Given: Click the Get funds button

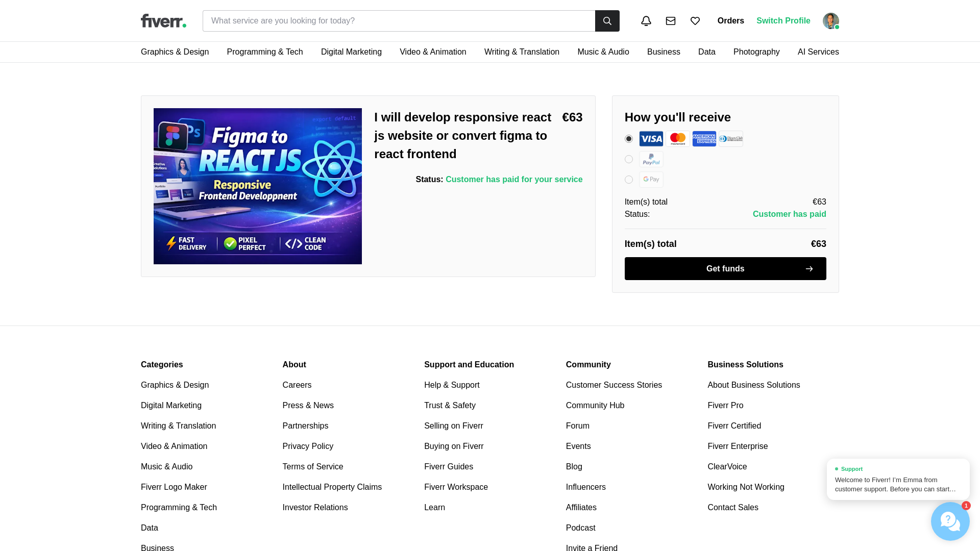Looking at the screenshot, I should tap(725, 268).
